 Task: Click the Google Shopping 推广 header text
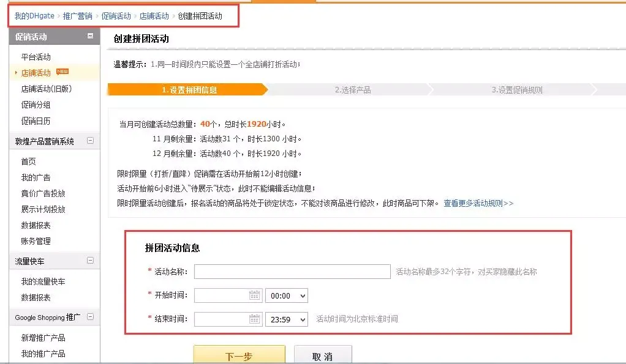tap(48, 318)
